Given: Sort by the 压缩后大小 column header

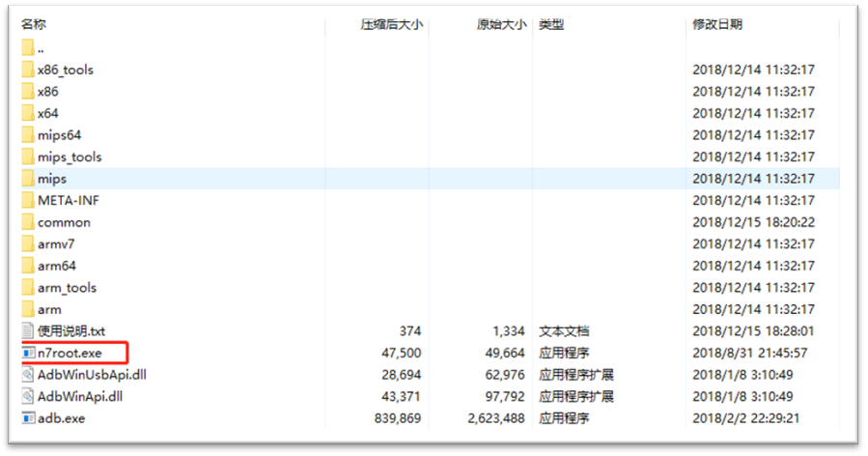Looking at the screenshot, I should [x=392, y=24].
